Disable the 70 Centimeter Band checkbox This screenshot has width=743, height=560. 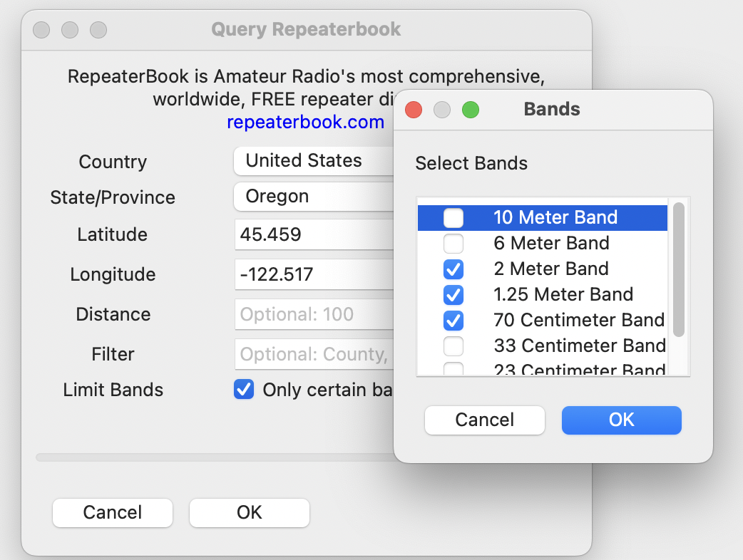coord(454,320)
